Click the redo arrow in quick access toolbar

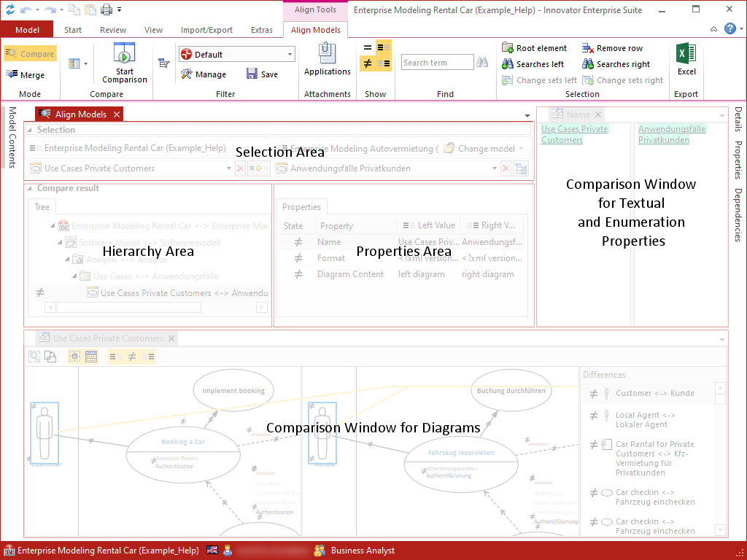pyautogui.click(x=50, y=9)
